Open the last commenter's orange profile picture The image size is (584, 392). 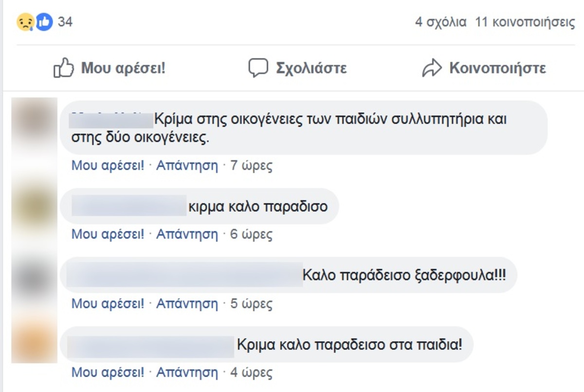click(34, 339)
